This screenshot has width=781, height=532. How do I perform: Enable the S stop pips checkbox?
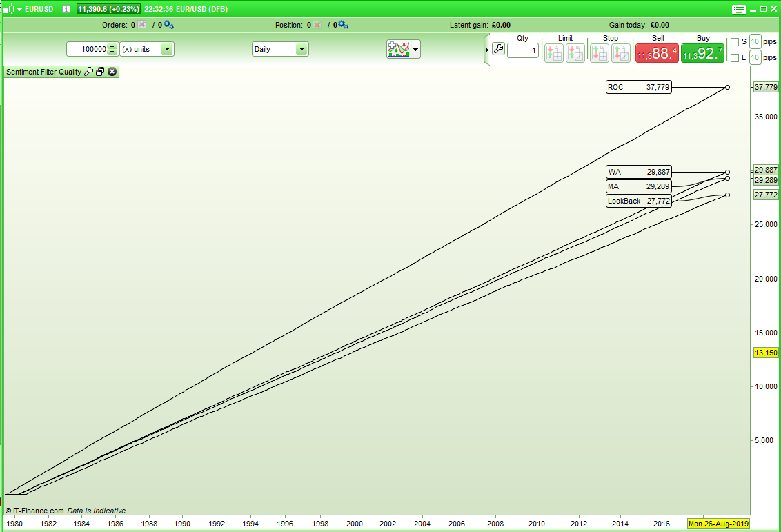pyautogui.click(x=735, y=42)
